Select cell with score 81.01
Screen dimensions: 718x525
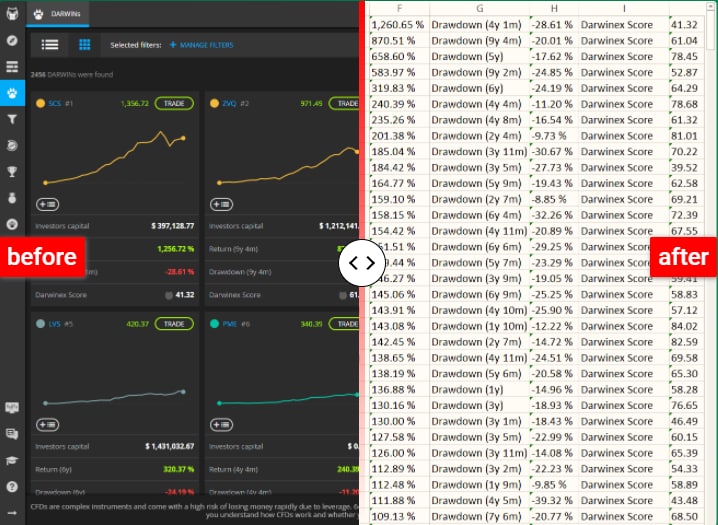[685, 136]
